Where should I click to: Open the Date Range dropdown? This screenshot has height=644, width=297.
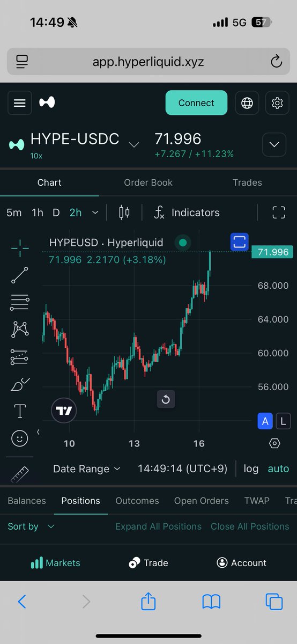tap(87, 469)
